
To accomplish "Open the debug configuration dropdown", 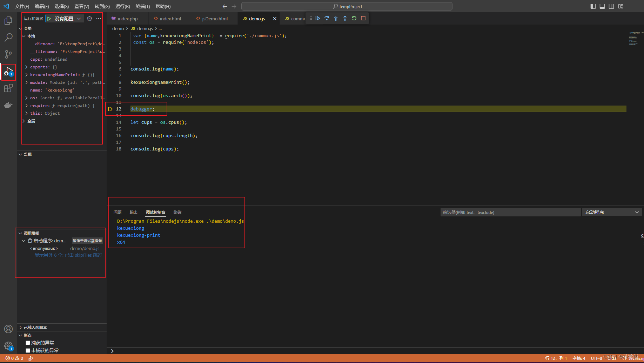I will click(68, 19).
